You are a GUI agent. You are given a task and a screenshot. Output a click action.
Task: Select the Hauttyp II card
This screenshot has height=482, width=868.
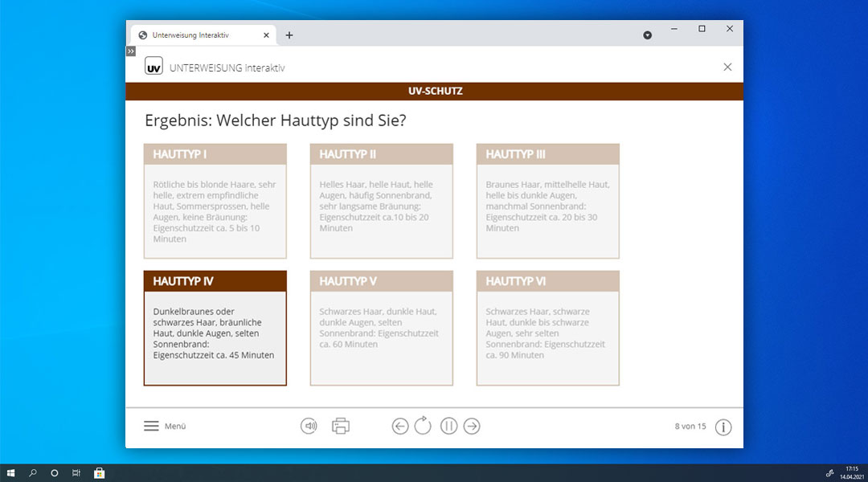(x=382, y=201)
